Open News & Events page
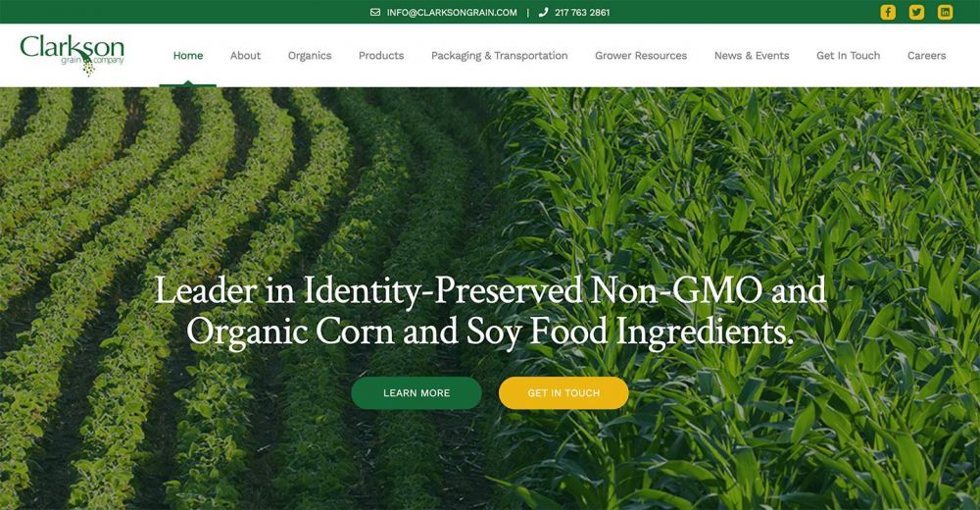 752,56
